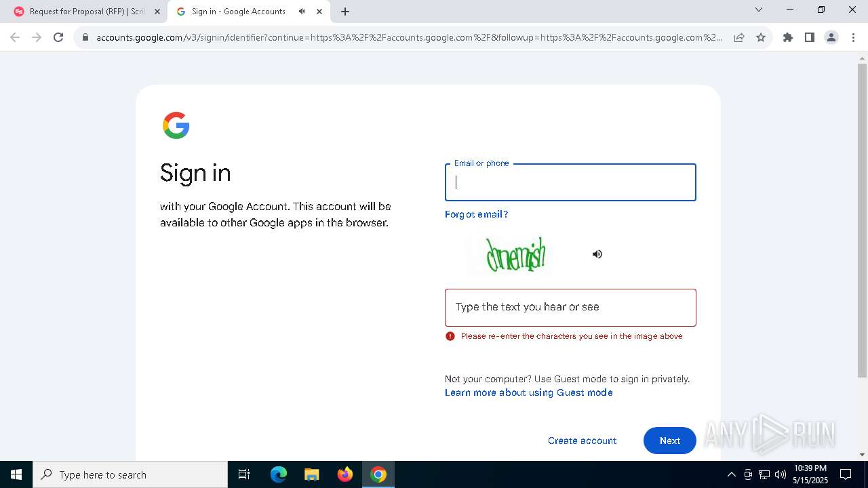This screenshot has height=488, width=868.
Task: Focus the Email or phone field
Action: 570,182
